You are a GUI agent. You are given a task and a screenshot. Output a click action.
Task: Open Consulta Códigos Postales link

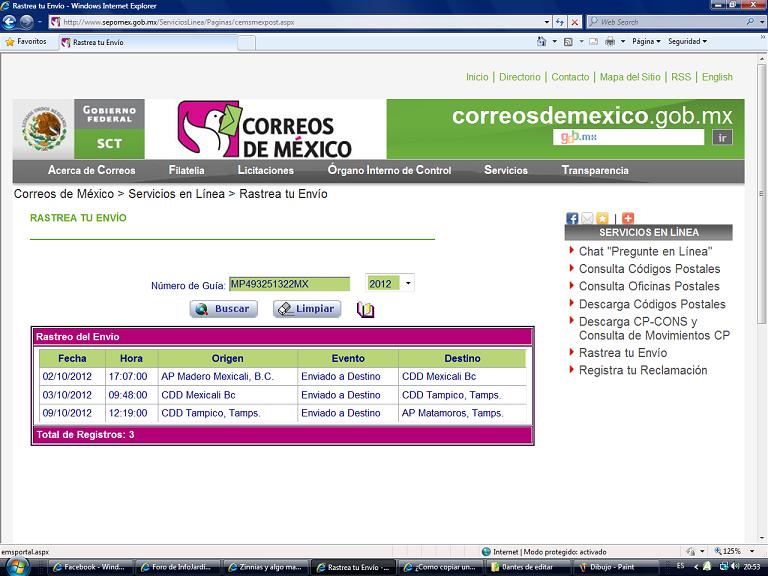(x=649, y=269)
